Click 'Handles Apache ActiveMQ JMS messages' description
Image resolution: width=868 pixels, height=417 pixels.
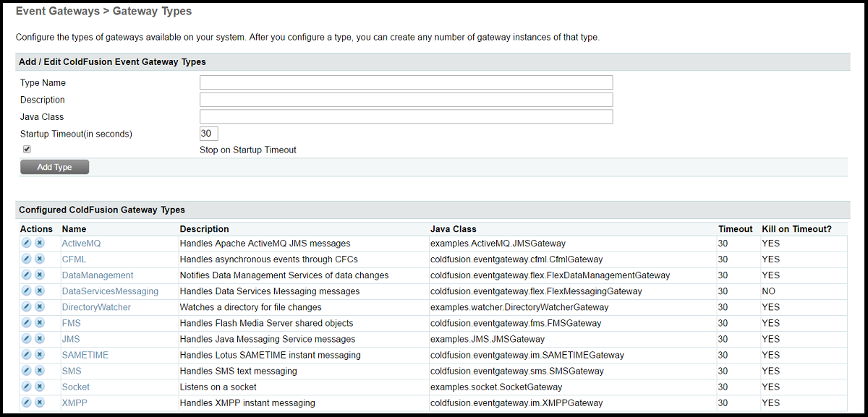click(x=265, y=244)
